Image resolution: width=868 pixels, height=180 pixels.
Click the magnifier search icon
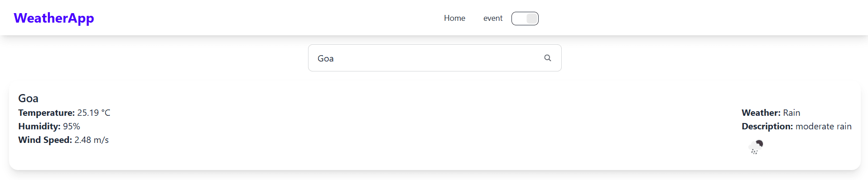[548, 58]
